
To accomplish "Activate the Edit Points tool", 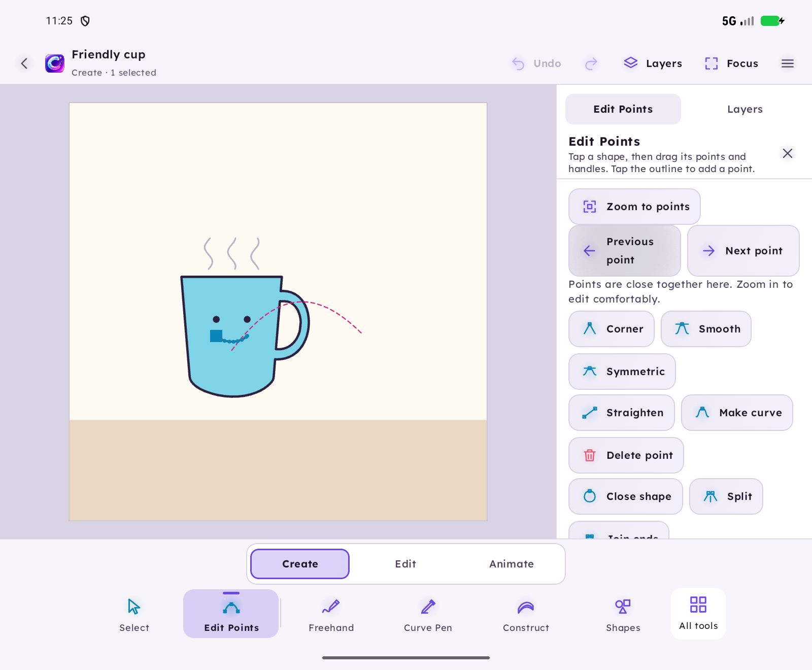I will tap(231, 614).
